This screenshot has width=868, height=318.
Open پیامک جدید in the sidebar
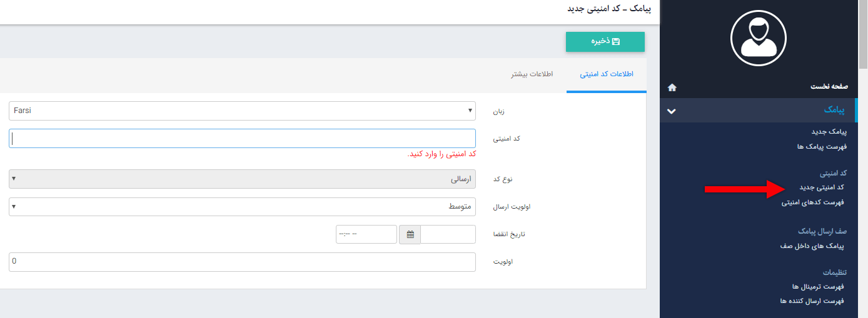click(828, 132)
